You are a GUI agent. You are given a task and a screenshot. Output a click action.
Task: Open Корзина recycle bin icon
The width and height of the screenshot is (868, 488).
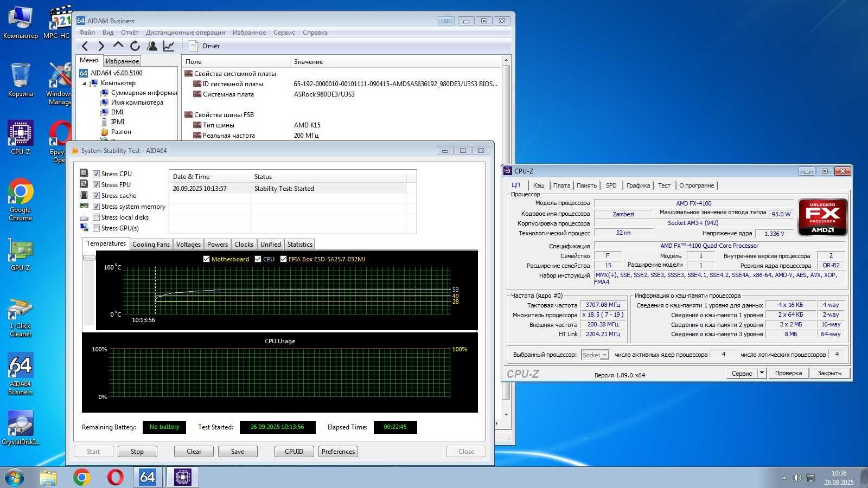[21, 80]
